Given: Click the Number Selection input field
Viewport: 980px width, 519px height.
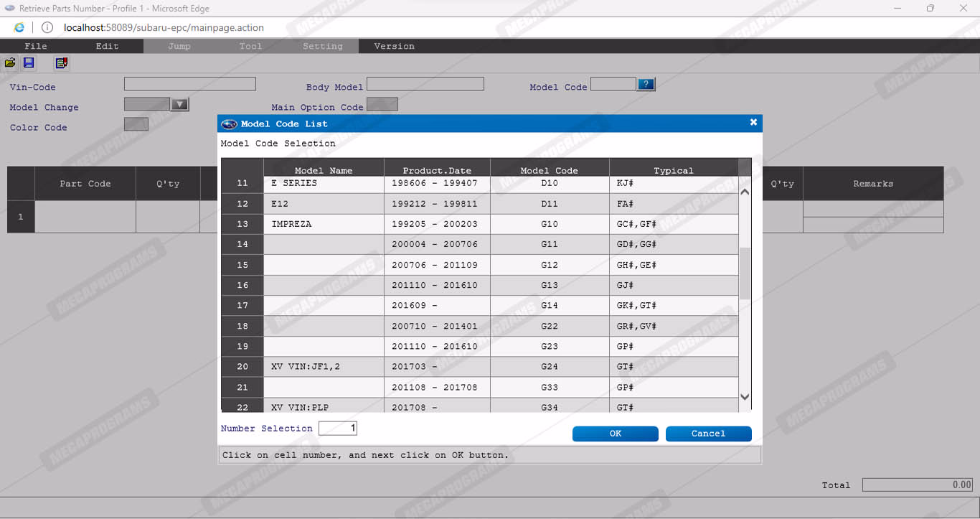Looking at the screenshot, I should pyautogui.click(x=338, y=429).
